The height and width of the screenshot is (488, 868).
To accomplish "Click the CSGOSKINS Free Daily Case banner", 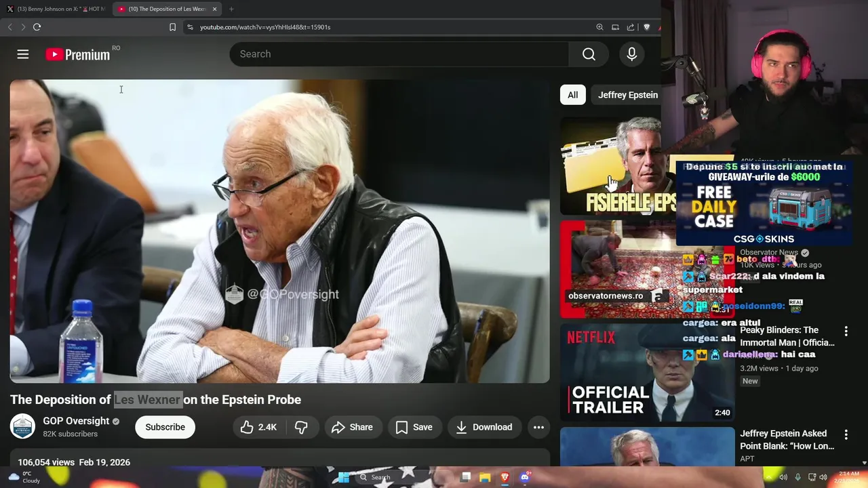I will coord(764,203).
